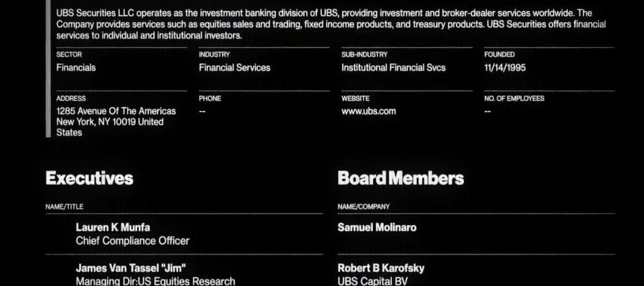Click board member Samuel Molinaro

(x=377, y=228)
